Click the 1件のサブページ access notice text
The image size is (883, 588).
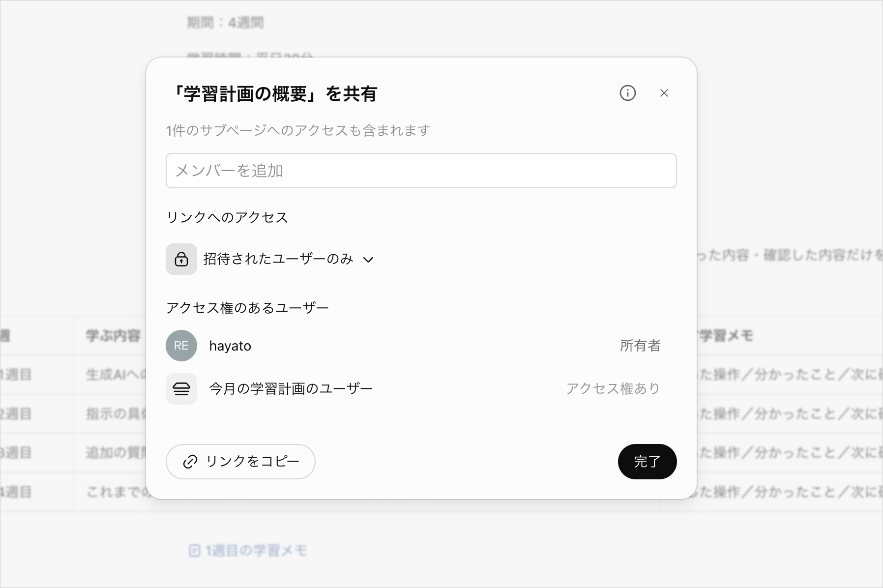[x=298, y=130]
